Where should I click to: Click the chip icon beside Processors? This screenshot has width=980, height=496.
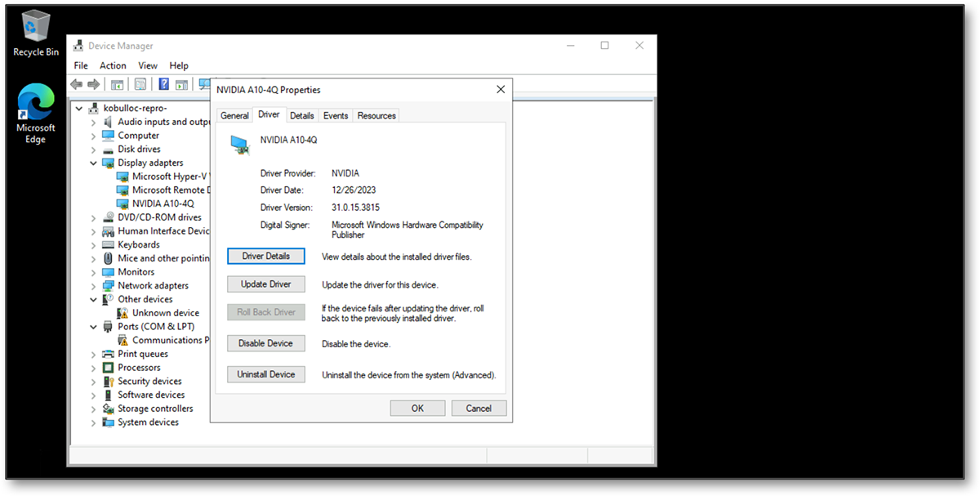(109, 368)
